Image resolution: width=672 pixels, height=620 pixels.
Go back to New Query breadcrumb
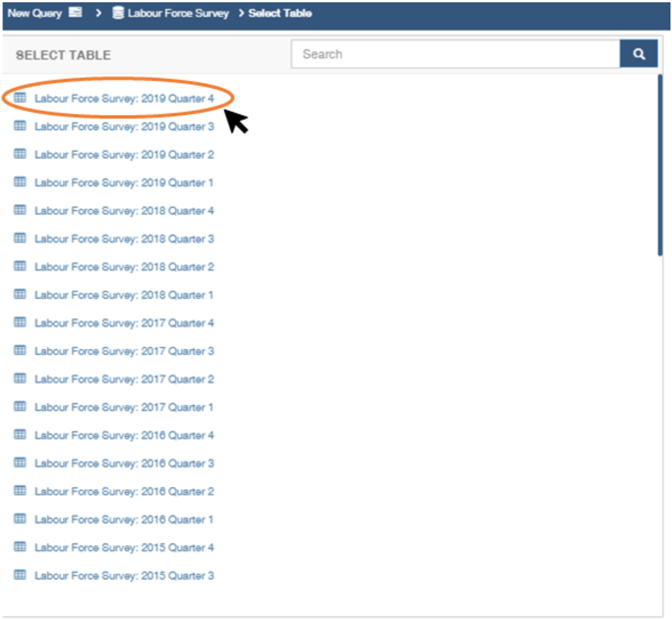[35, 13]
